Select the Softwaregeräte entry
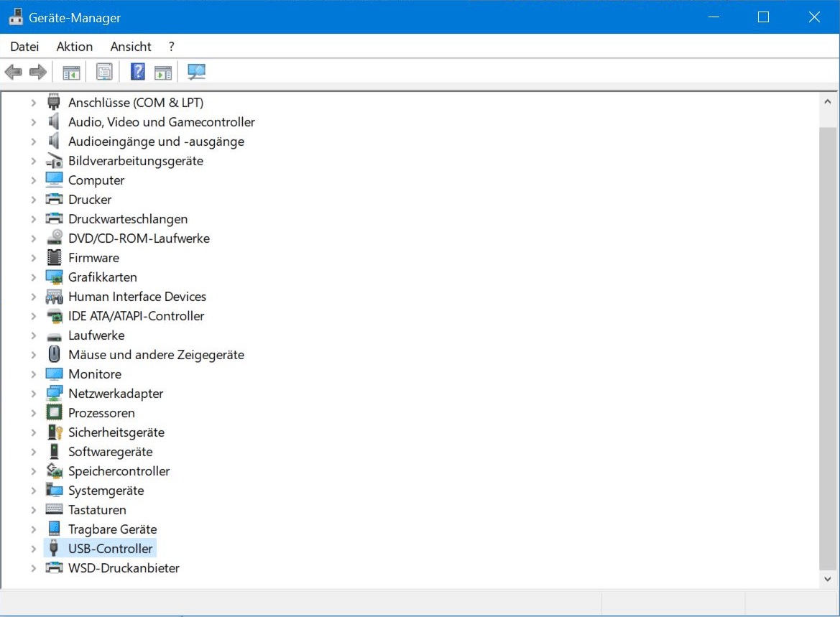Viewport: 840px width, 617px height. click(111, 452)
